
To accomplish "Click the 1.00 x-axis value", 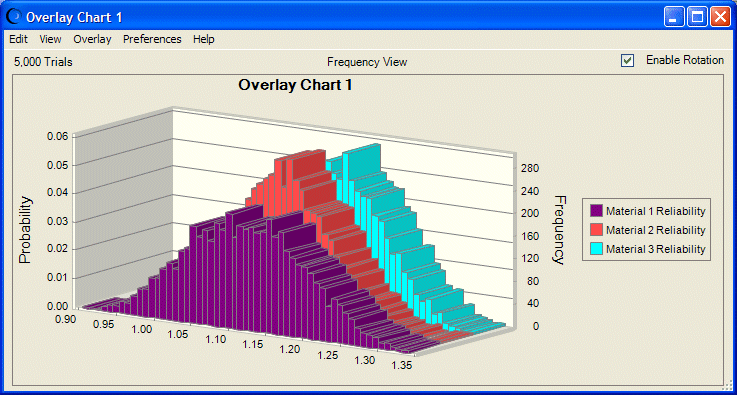I will (x=142, y=329).
